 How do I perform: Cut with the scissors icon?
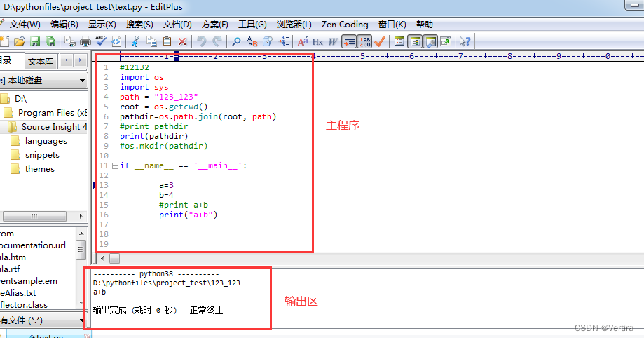135,41
